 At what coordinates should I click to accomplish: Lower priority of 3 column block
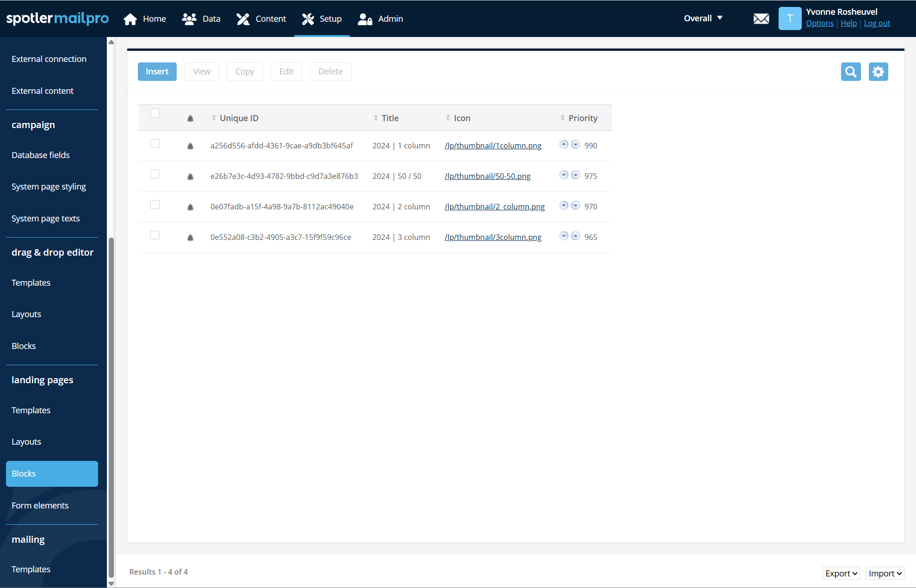575,236
